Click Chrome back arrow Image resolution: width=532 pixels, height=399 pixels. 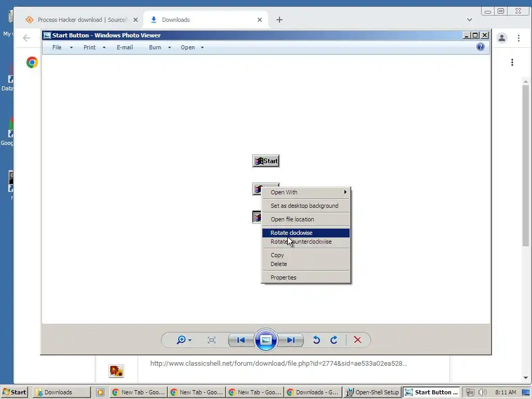[26, 37]
